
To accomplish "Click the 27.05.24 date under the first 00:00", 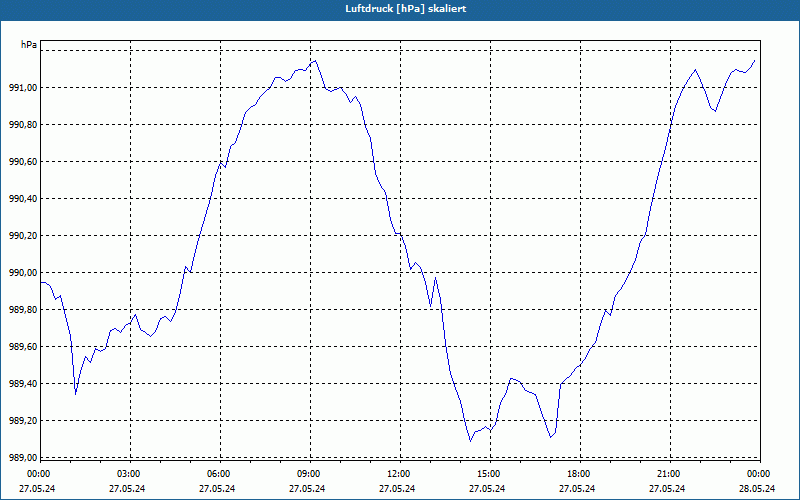I will [37, 488].
